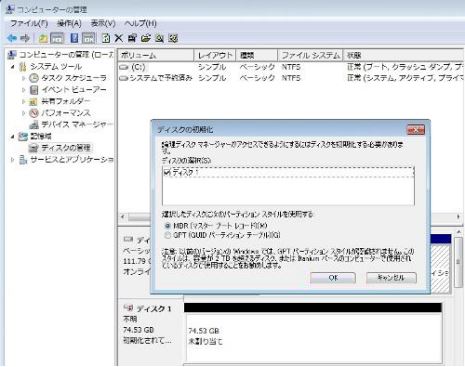The image size is (465, 367).
Task: Click the black X delete toolbar icon
Action: (x=119, y=38)
